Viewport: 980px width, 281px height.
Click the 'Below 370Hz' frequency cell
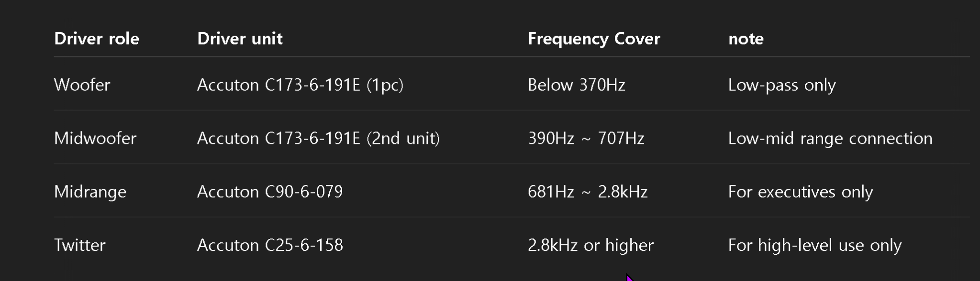click(x=576, y=85)
